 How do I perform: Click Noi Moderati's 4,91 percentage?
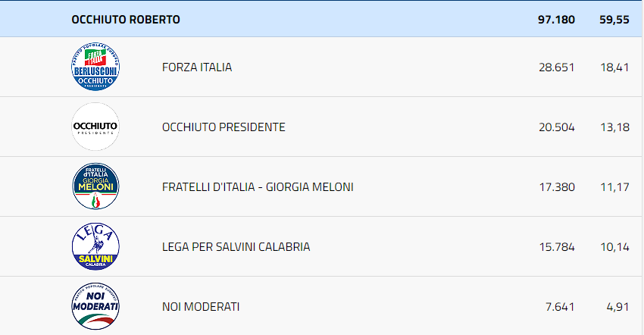point(617,306)
